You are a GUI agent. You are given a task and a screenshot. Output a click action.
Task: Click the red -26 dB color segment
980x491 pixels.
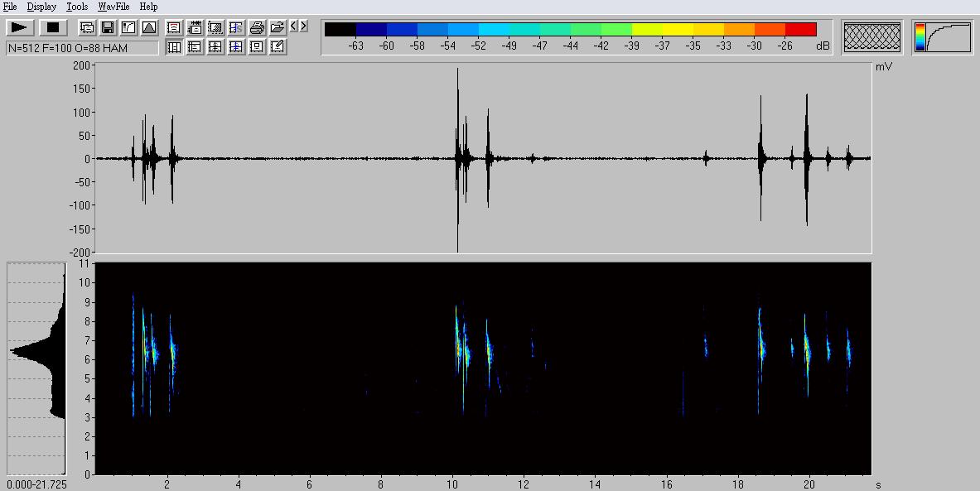click(800, 30)
